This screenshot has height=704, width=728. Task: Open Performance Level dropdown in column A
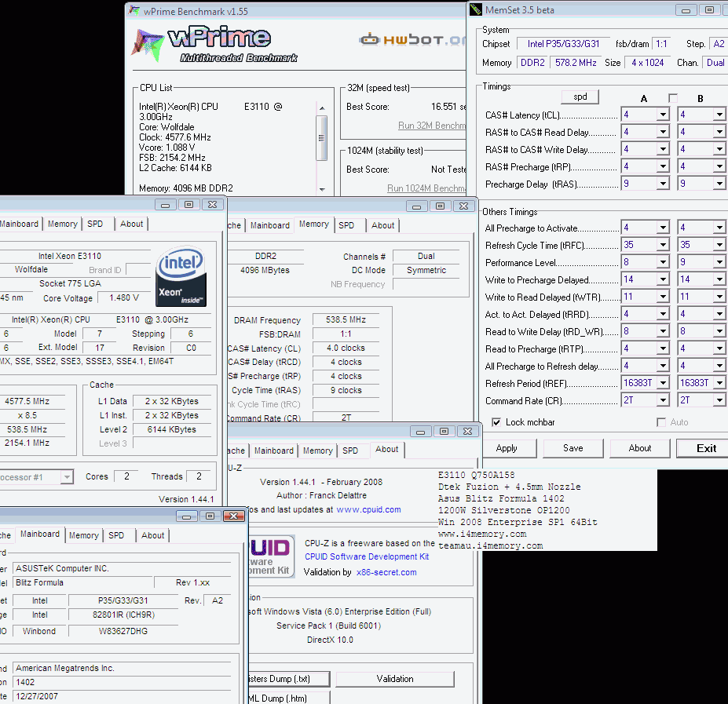pos(663,262)
